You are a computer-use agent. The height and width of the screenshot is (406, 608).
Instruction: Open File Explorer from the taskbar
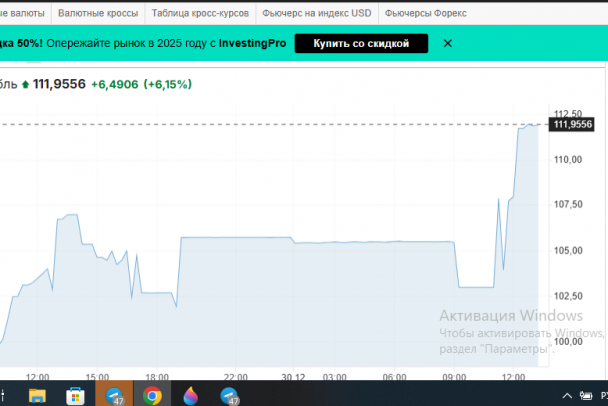point(36,394)
